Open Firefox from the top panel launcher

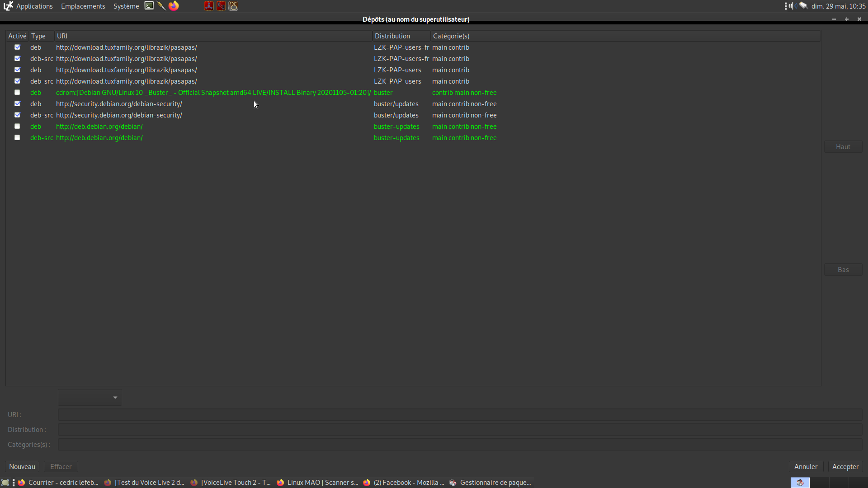tap(174, 6)
